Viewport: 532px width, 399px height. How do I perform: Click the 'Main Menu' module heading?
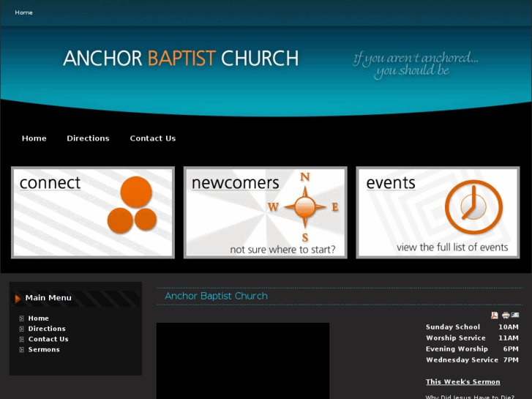(x=48, y=298)
